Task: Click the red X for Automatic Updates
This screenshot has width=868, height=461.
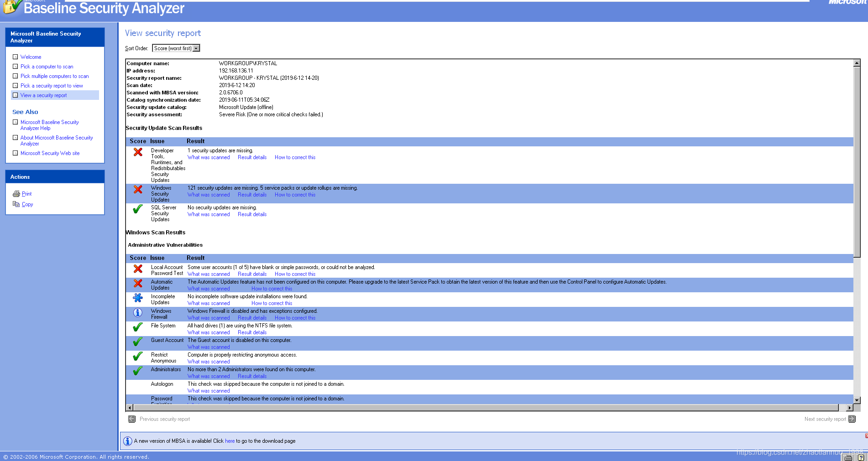Action: coord(138,283)
